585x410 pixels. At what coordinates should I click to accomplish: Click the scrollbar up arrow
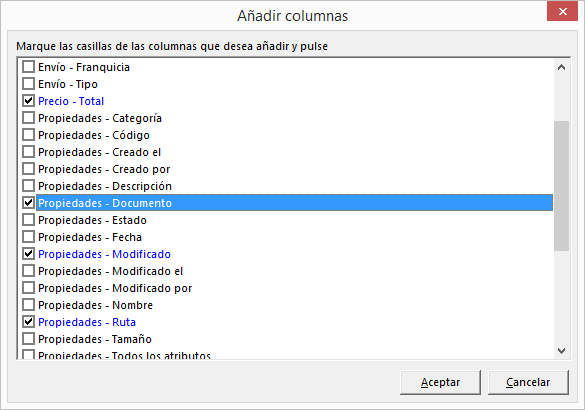pyautogui.click(x=561, y=67)
